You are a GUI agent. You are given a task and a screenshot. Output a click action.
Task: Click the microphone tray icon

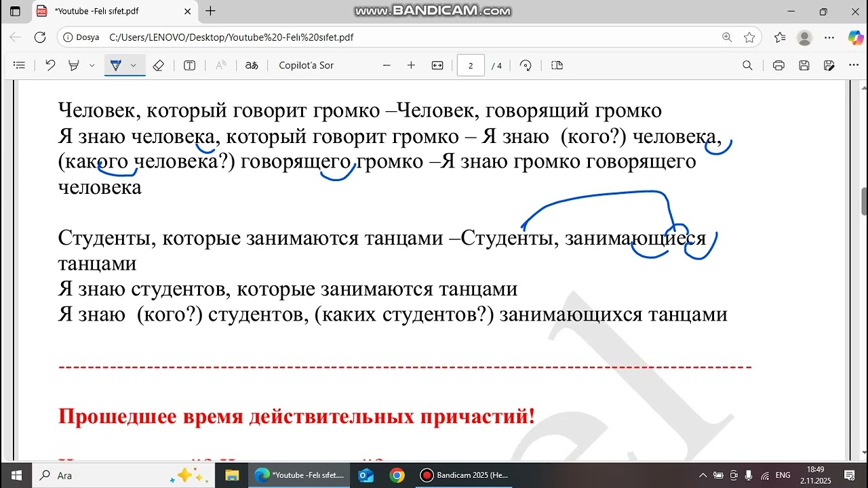point(749,475)
